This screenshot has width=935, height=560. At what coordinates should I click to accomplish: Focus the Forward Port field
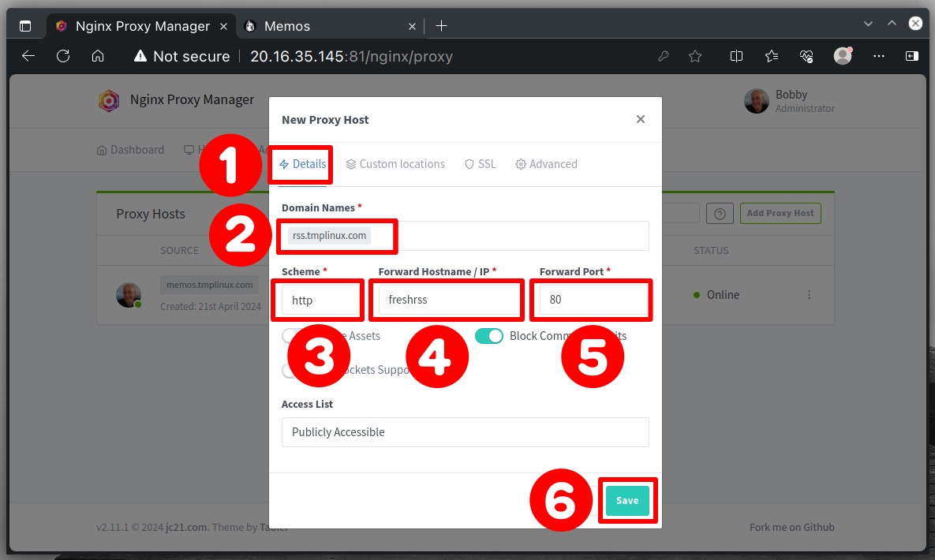[x=594, y=300]
